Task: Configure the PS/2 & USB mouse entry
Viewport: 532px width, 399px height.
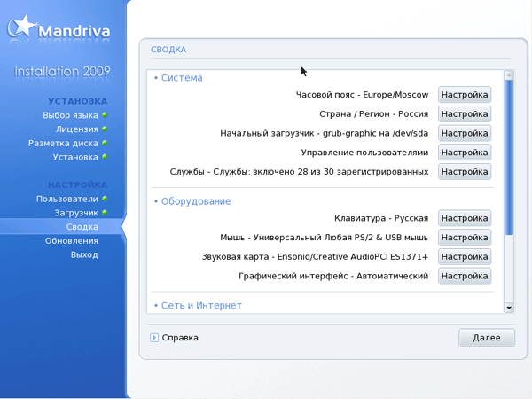Action: click(x=465, y=238)
